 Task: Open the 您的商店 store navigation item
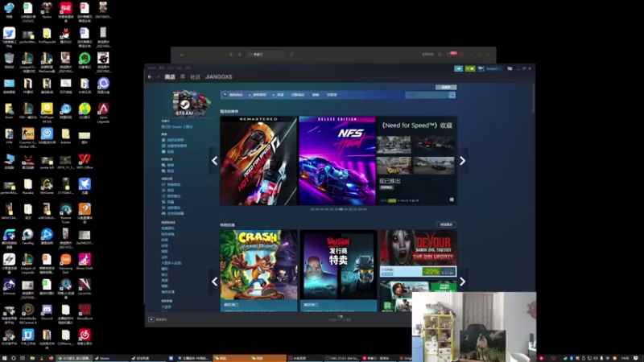pos(234,95)
